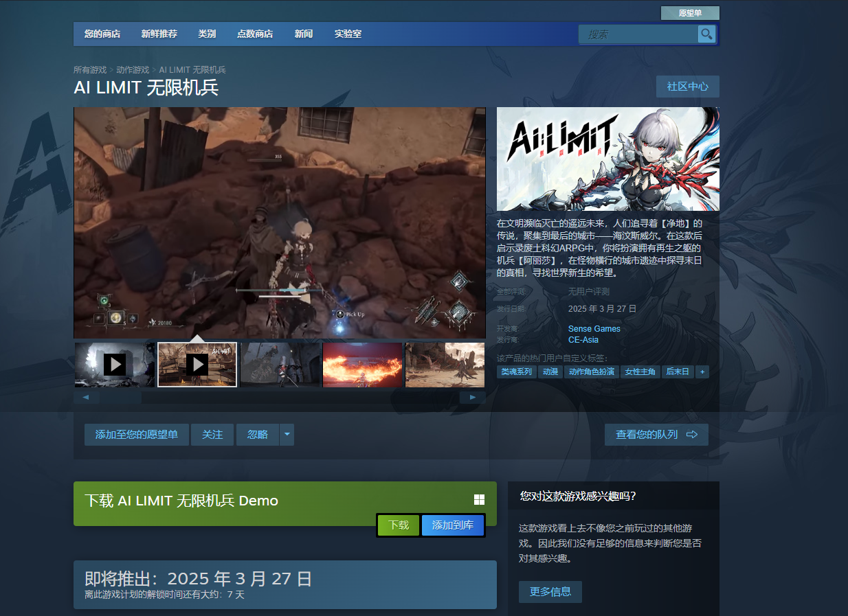Click the 搜索 search input field

point(638,34)
